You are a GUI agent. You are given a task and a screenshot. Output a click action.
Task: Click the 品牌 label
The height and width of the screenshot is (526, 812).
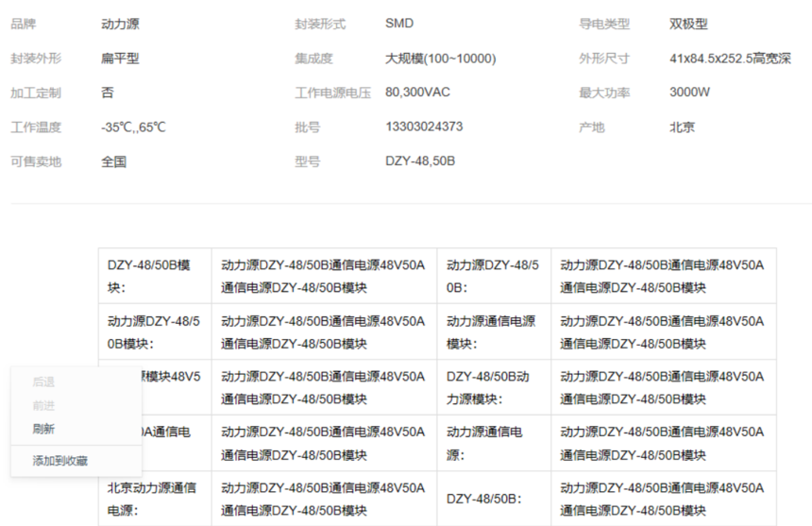pyautogui.click(x=24, y=24)
